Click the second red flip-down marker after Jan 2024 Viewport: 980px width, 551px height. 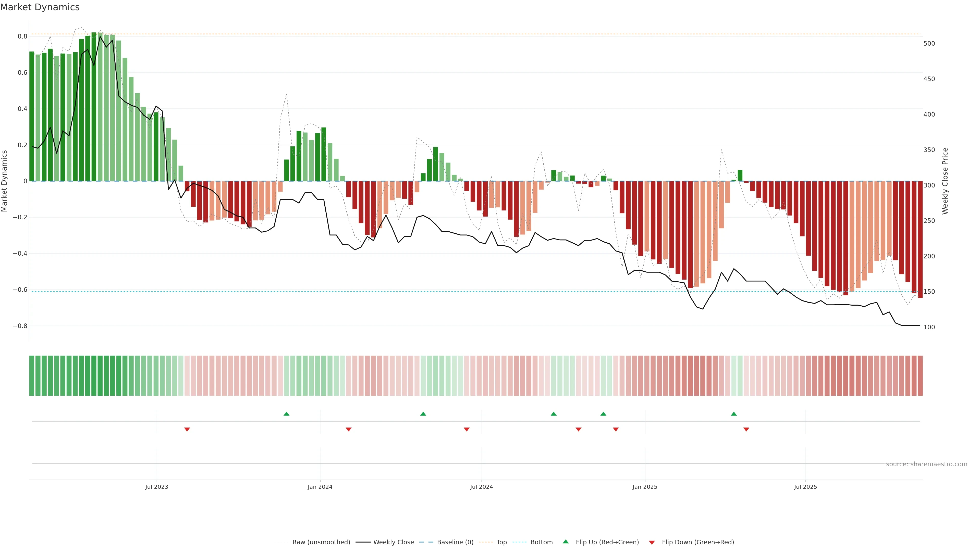tap(348, 429)
